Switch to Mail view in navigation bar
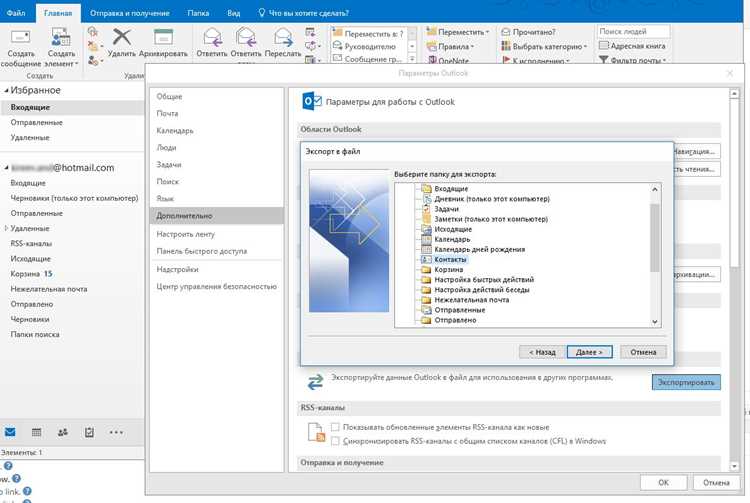This screenshot has width=750, height=503. coord(10,432)
